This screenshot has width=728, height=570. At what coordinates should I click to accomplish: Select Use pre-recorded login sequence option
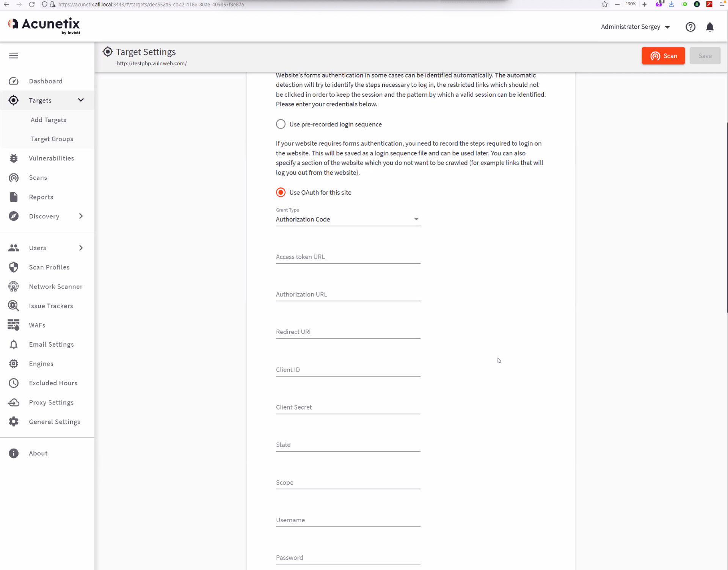281,124
